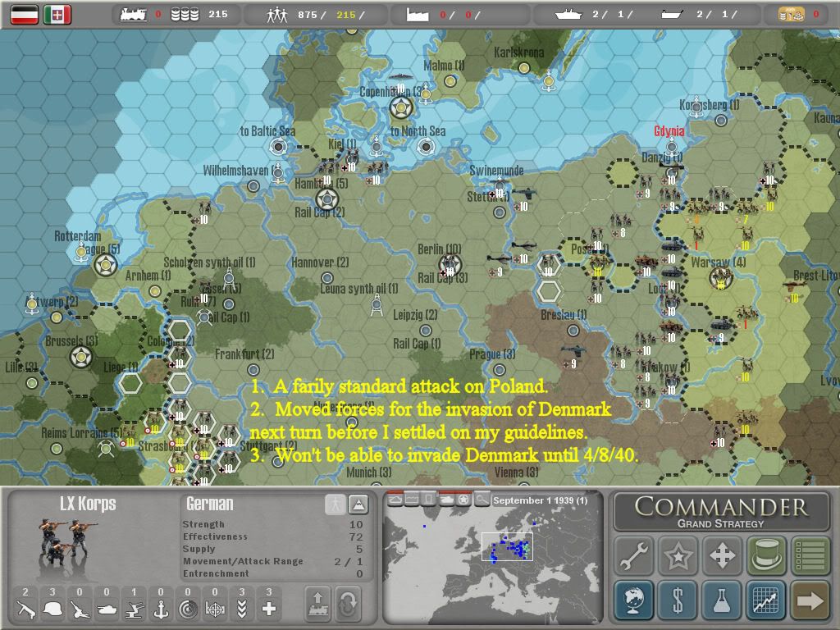This screenshot has height=630, width=840.
Task: Open the dollar sign production panel
Action: tap(678, 600)
